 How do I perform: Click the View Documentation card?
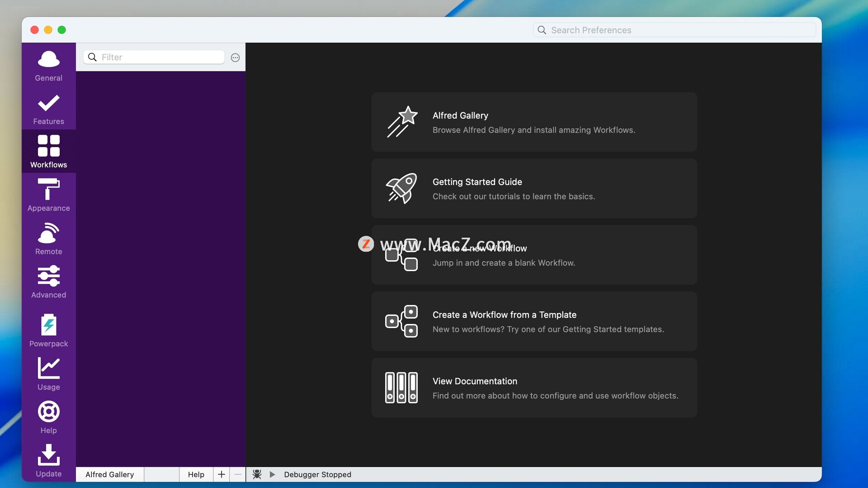click(534, 388)
